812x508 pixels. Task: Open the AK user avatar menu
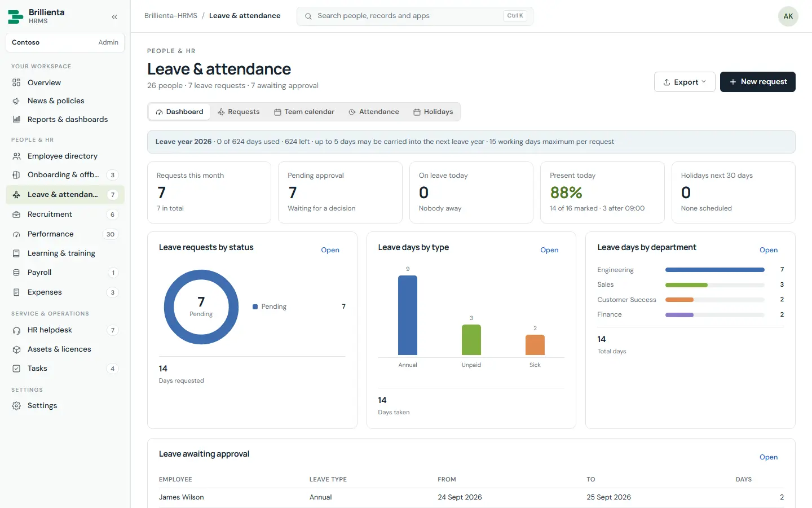[x=788, y=16]
